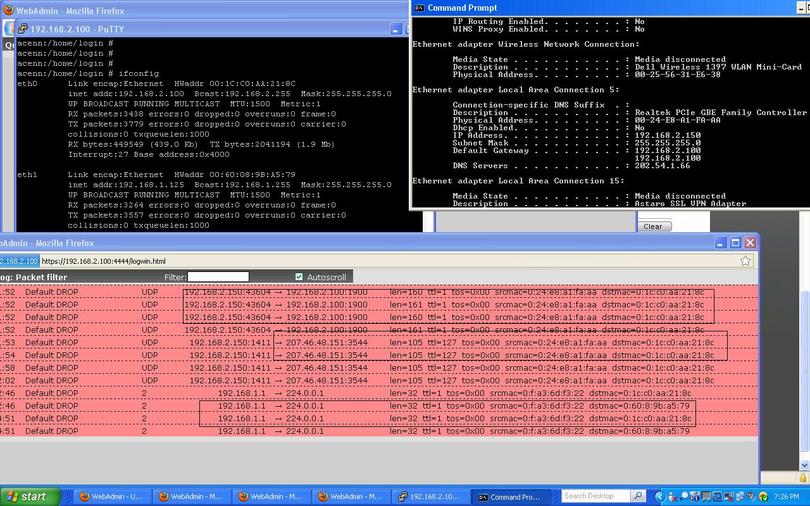Click the packet filter Filter input field
Viewport: 810px width, 506px height.
218,277
